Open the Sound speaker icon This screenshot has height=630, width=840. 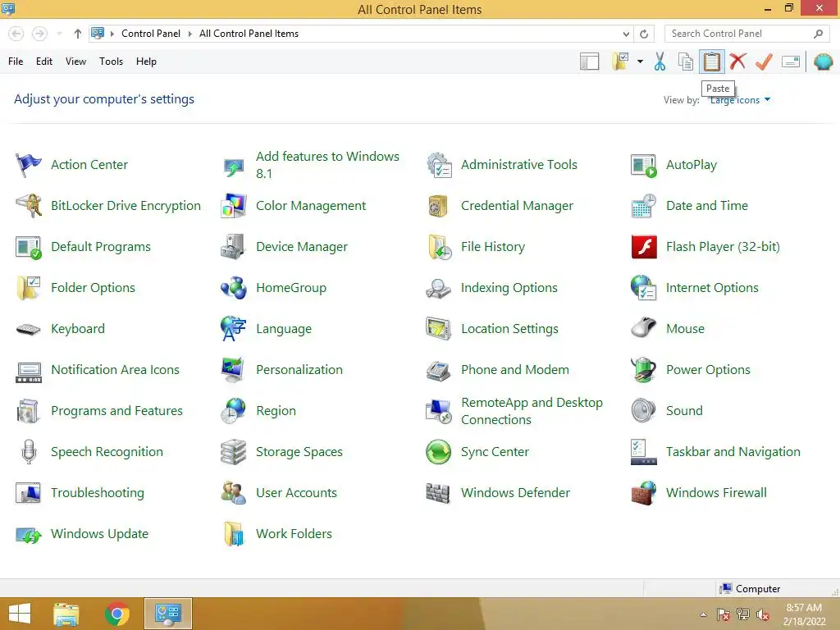point(644,411)
